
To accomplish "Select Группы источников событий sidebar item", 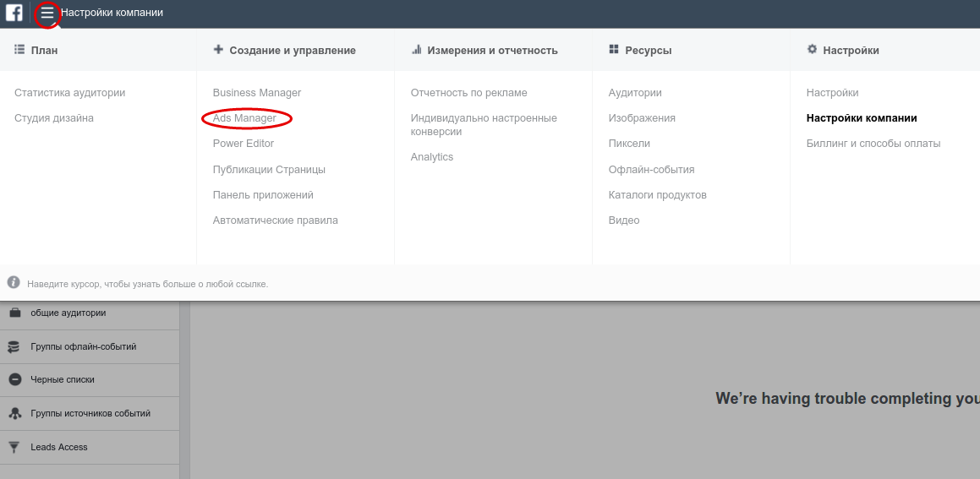I will tap(90, 413).
